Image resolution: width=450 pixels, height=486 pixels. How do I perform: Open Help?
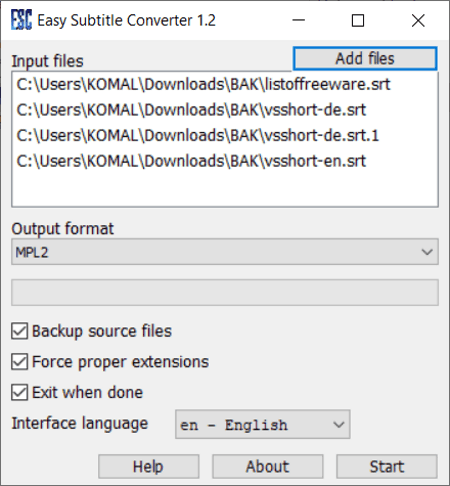tap(149, 466)
